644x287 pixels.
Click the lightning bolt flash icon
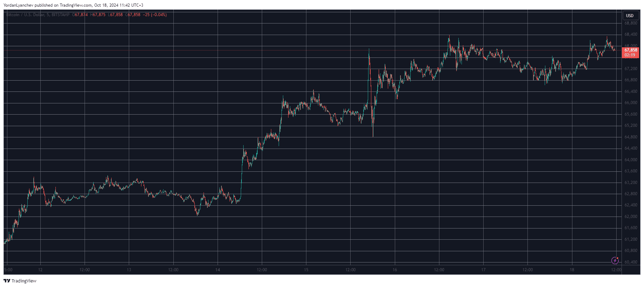(615, 260)
